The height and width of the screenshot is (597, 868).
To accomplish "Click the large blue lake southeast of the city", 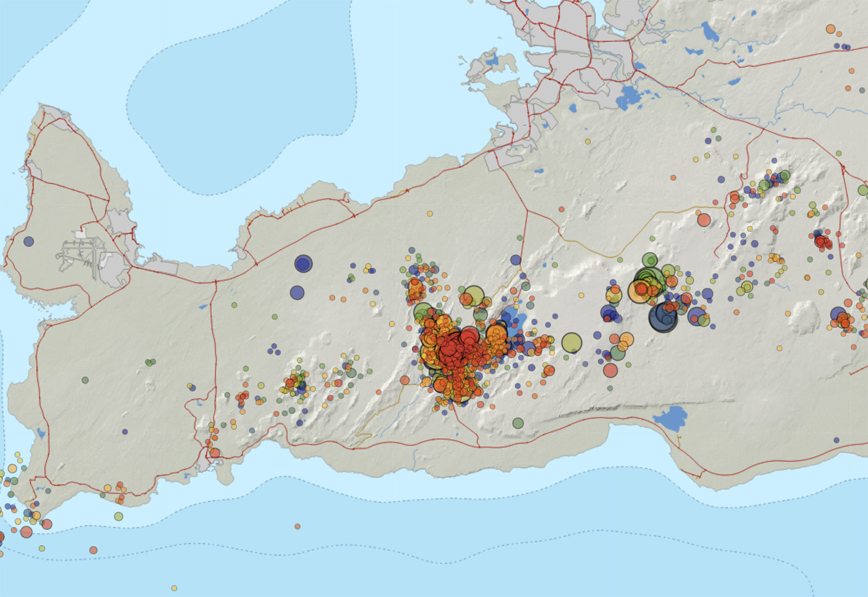I will (x=629, y=98).
